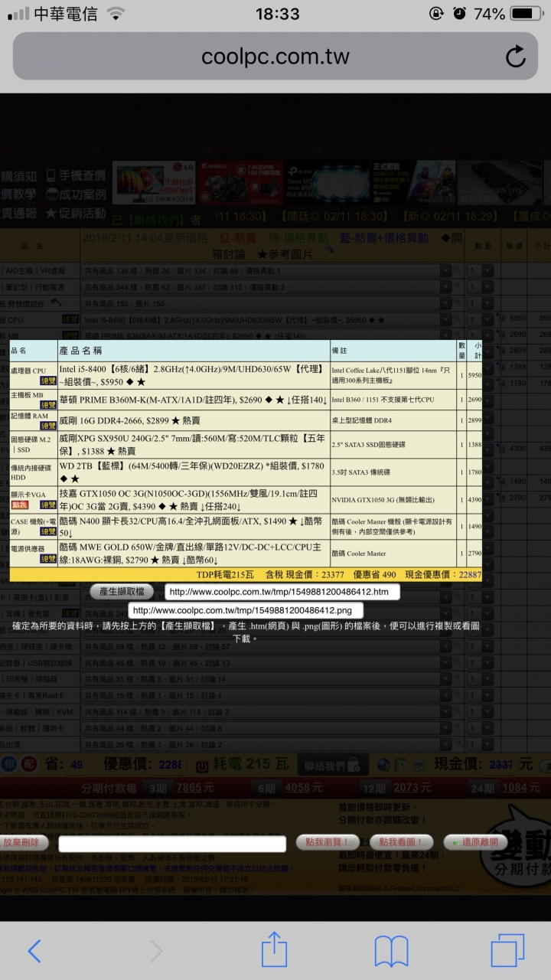Click the Intel i5-8400 product description
551x980 pixels.
(x=194, y=375)
